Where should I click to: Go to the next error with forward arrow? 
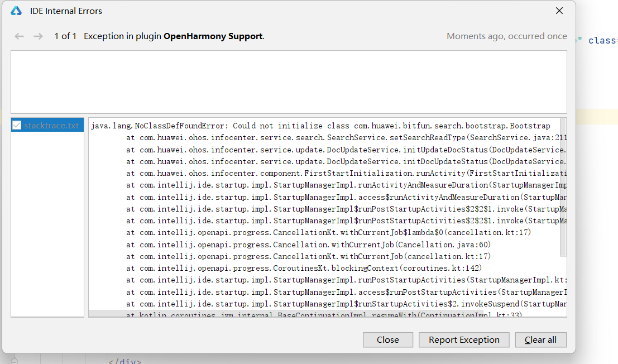pos(38,36)
